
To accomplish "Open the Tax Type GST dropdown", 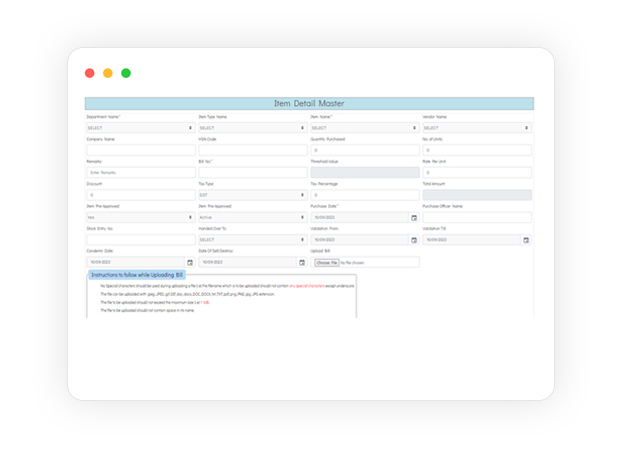I will (x=253, y=195).
